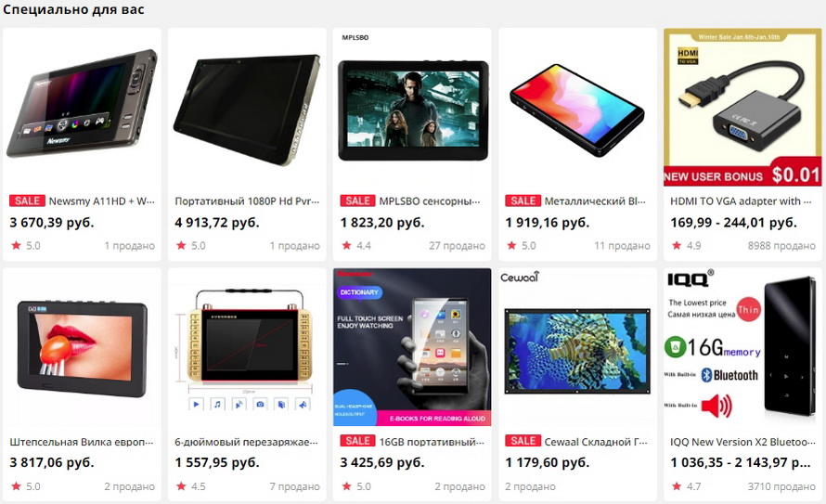Click the MPLSBO touchscreen player thumbnail
This screenshot has width=826, height=504.
tap(412, 107)
